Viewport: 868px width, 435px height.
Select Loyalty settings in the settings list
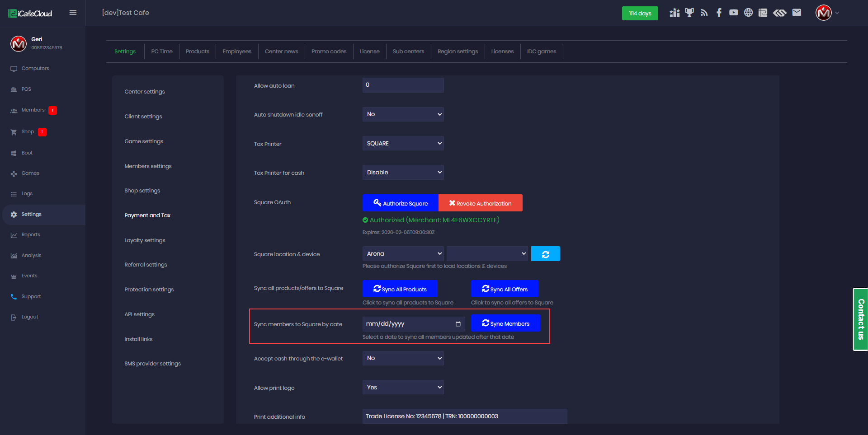[x=145, y=240]
